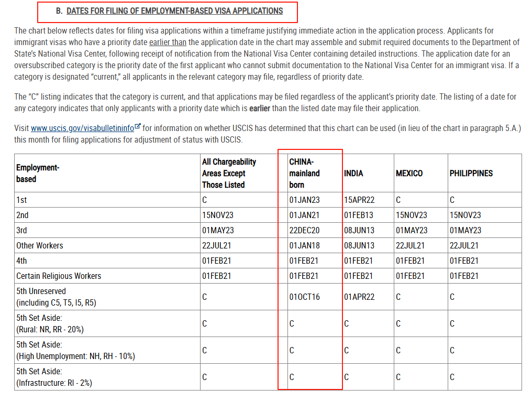Click the 01JAN23 cell in the China column

pyautogui.click(x=304, y=200)
